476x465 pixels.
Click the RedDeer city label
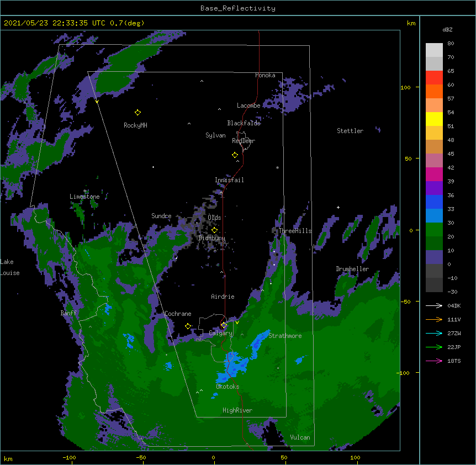point(244,140)
